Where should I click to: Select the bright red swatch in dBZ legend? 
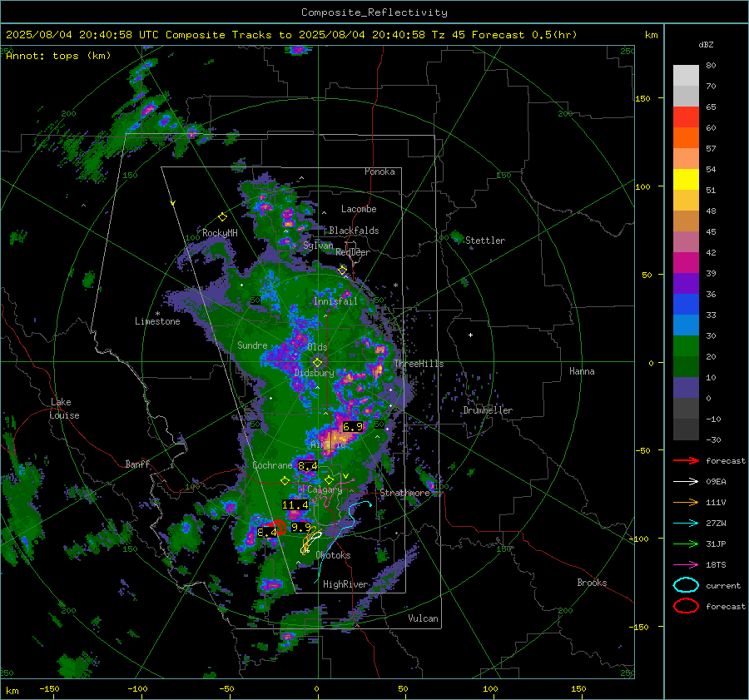click(686, 117)
